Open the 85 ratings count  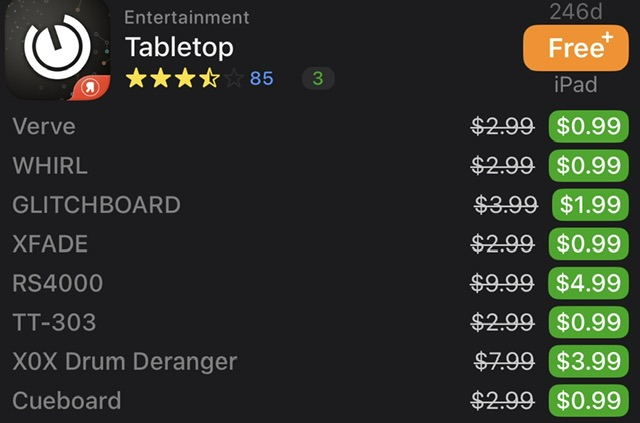coord(261,79)
